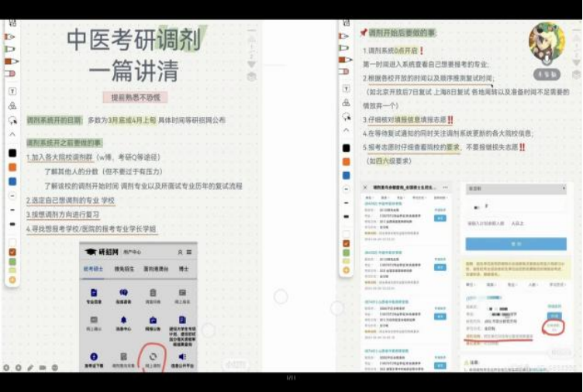
Task: Pick the orange-tipped pen in left toolbar
Action: [11, 60]
